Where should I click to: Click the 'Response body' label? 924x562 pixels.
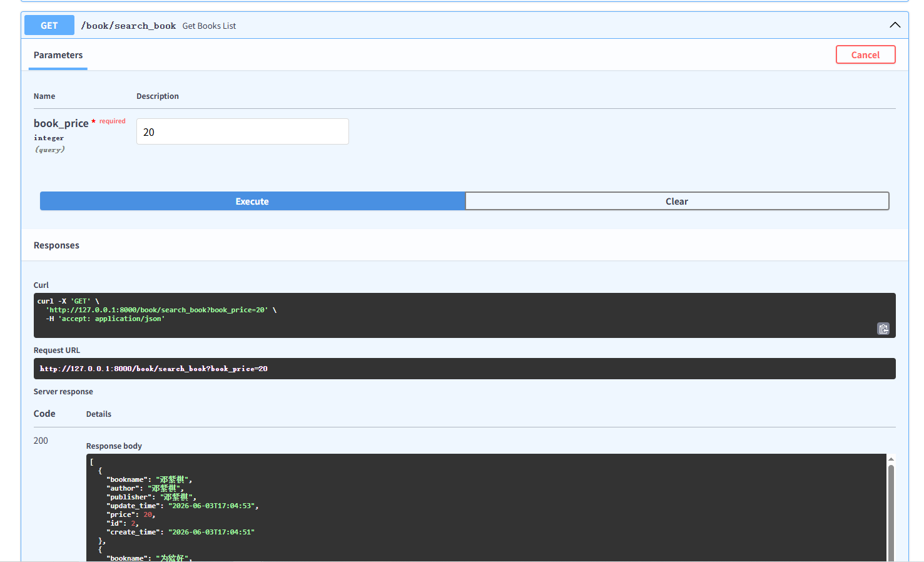point(114,446)
